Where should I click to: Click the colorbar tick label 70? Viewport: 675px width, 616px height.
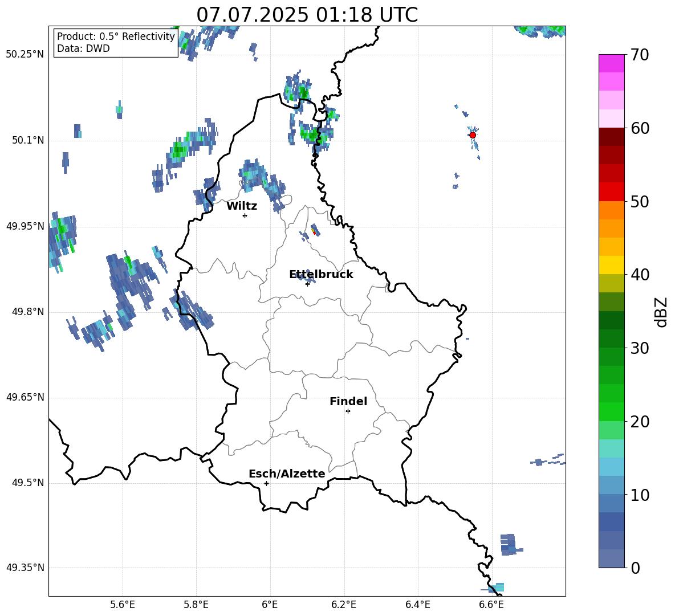coord(640,55)
